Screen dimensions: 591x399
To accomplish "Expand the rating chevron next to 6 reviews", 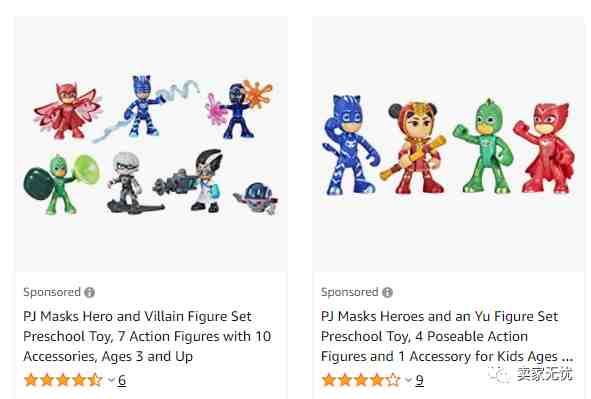I will pyautogui.click(x=111, y=380).
